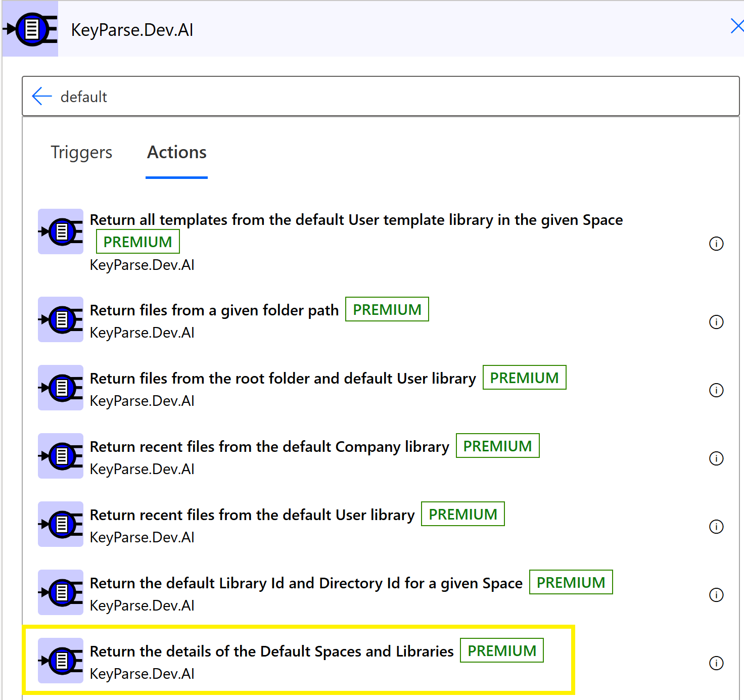This screenshot has height=700, width=744.
Task: Click icon for 'Return recent files from the default Company library'
Action: 61,456
